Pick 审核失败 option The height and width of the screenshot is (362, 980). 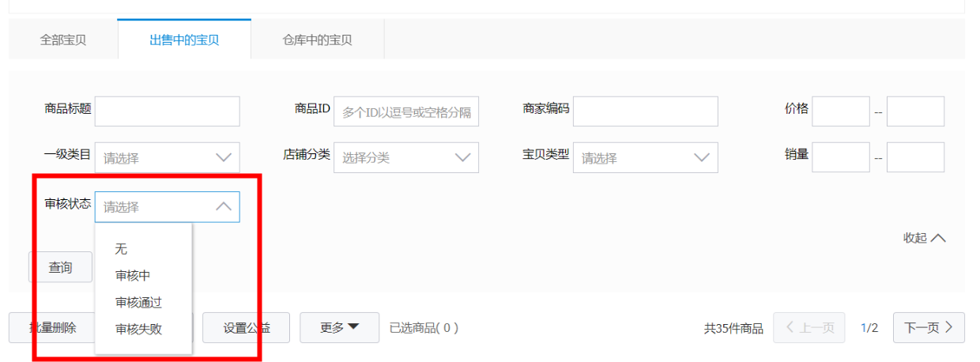tap(143, 330)
